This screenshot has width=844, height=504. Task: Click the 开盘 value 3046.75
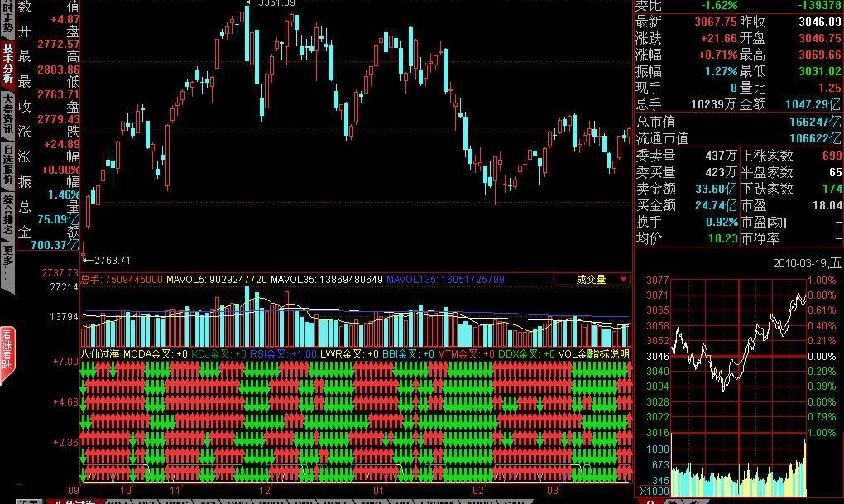tap(819, 38)
